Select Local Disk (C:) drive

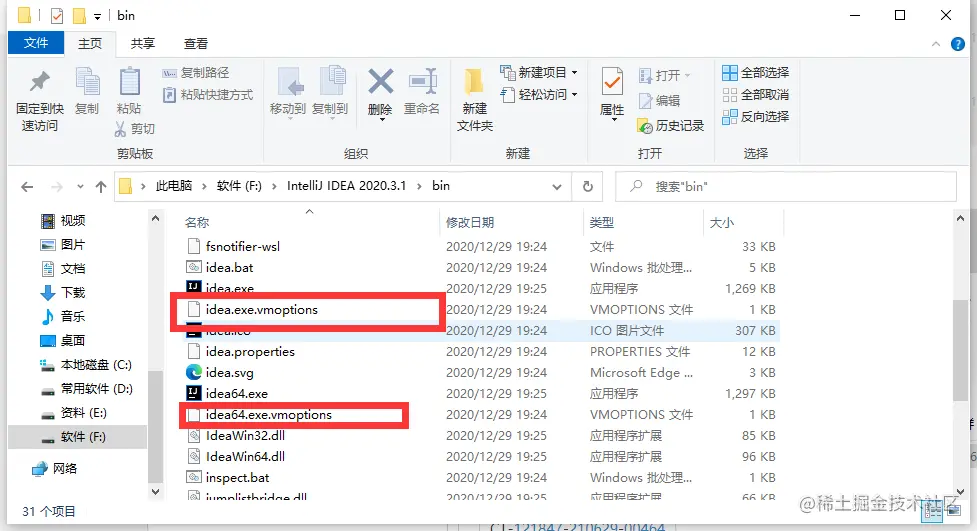[86, 365]
